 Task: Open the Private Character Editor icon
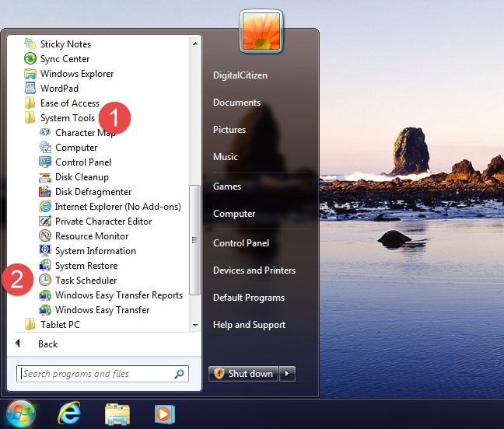(x=45, y=221)
